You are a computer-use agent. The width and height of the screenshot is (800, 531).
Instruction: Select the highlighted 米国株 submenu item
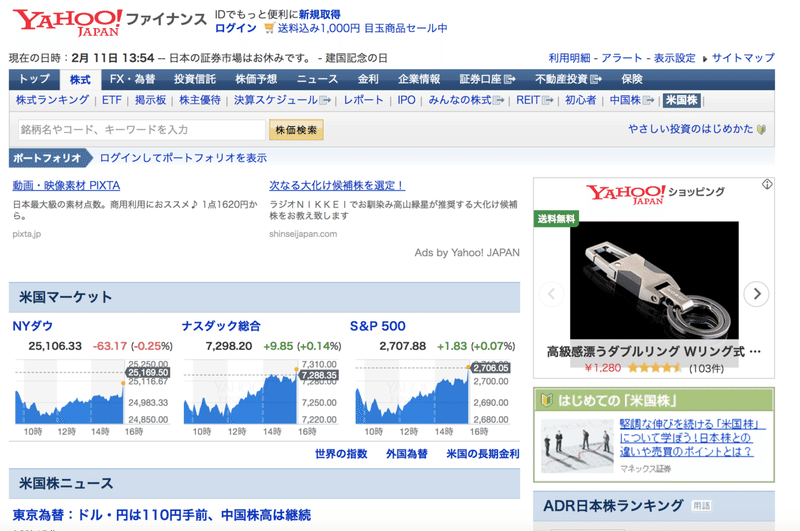tap(682, 100)
